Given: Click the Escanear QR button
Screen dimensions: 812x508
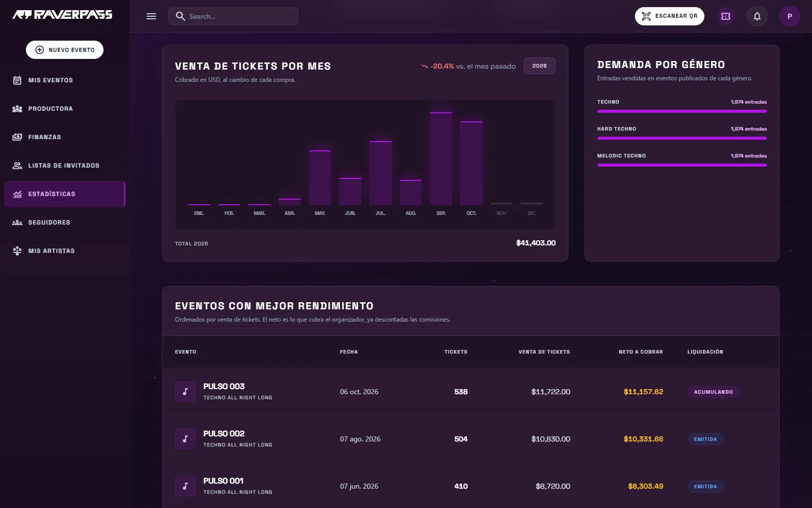Looking at the screenshot, I should click(669, 16).
